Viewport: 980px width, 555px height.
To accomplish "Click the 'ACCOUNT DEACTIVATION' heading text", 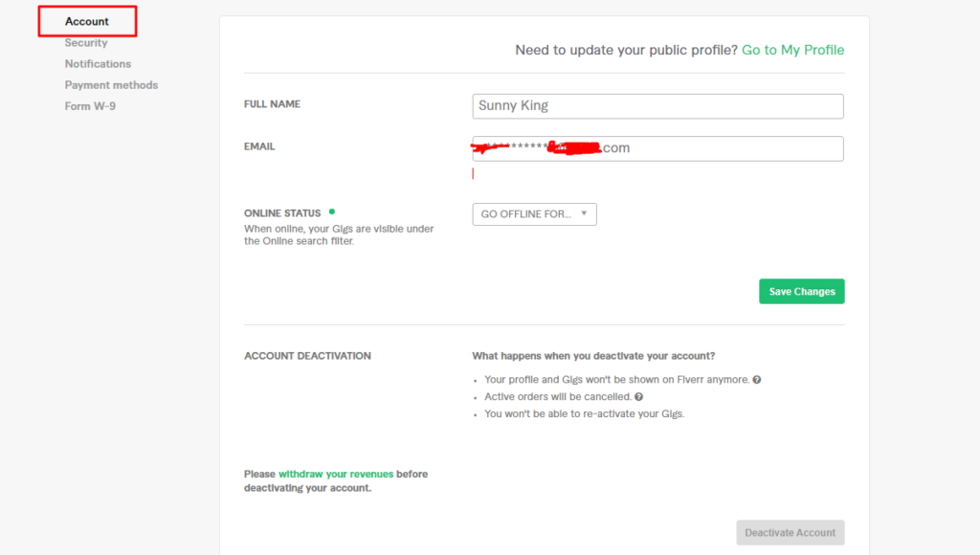I will tap(307, 356).
